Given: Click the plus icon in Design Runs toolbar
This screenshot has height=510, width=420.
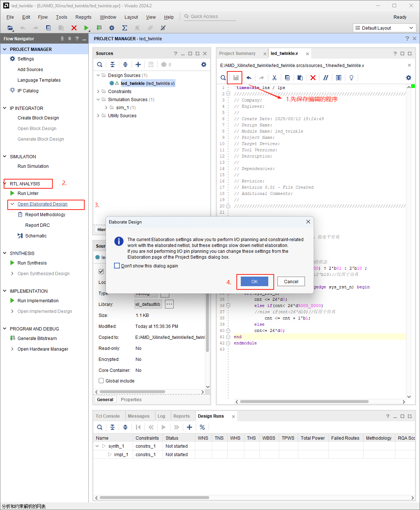Looking at the screenshot, I should pyautogui.click(x=189, y=427).
